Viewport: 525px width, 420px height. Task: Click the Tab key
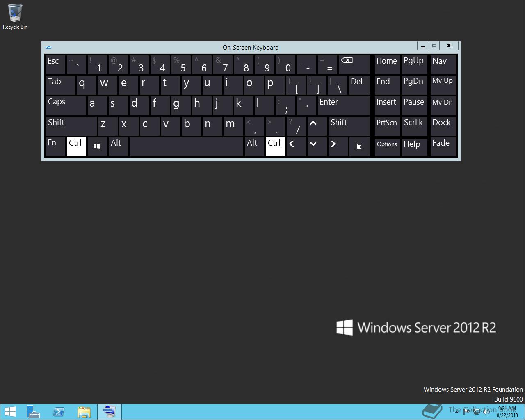point(60,85)
